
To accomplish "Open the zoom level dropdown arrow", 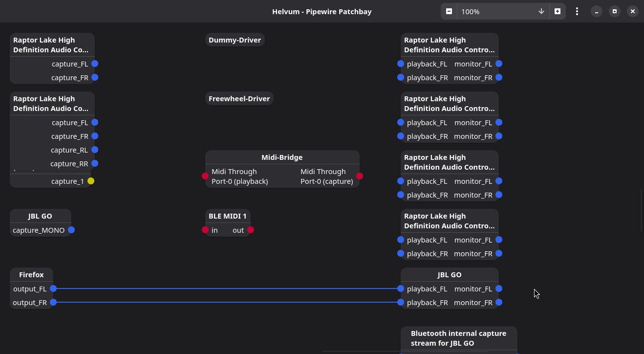I will [541, 11].
